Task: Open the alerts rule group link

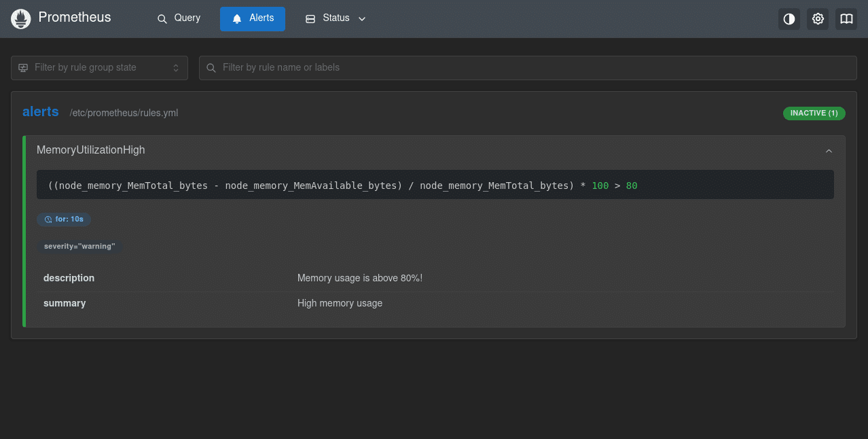Action: [40, 111]
